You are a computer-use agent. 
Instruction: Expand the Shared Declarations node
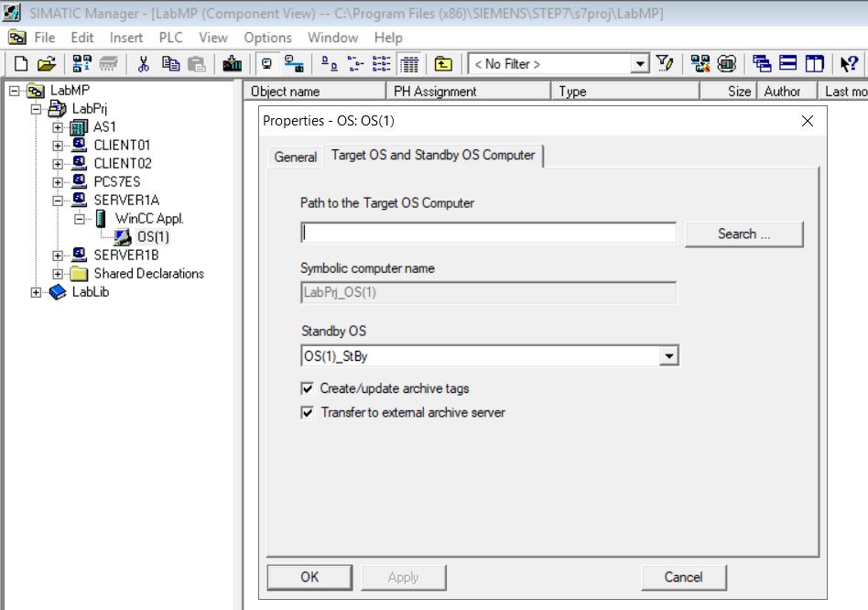click(x=58, y=274)
